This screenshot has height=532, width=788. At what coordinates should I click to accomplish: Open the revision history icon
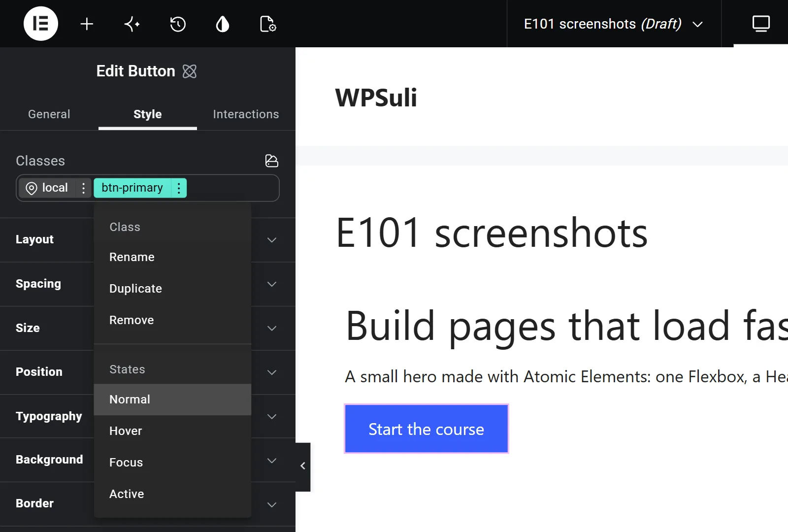point(177,24)
